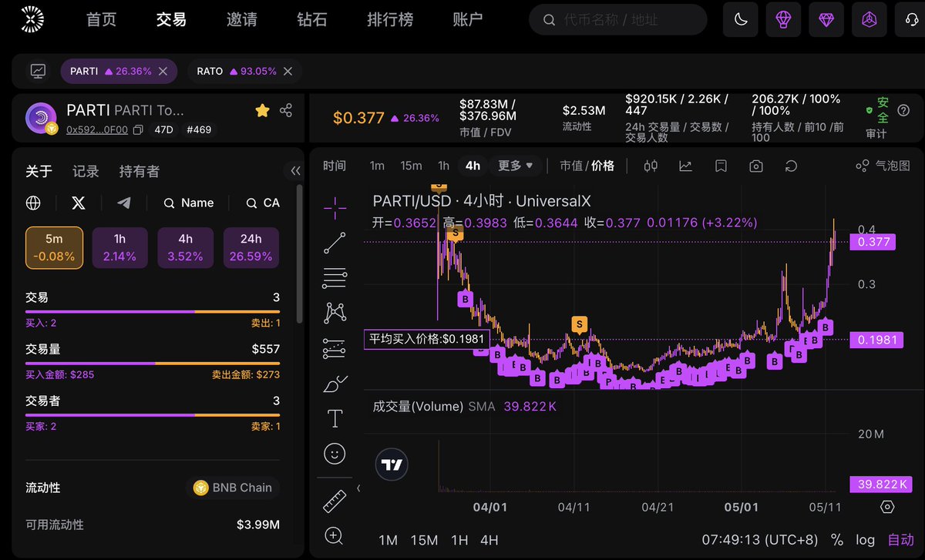Search by Name button

(189, 203)
